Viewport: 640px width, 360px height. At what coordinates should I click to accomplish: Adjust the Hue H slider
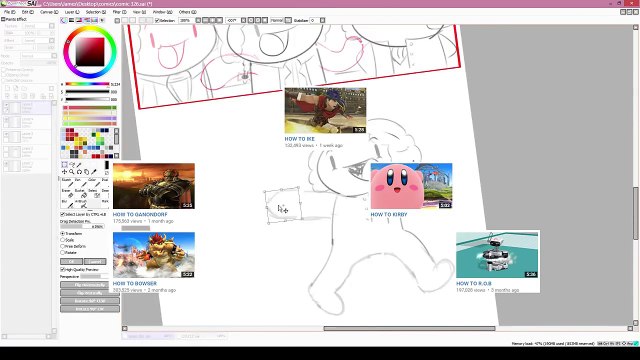pyautogui.click(x=87, y=84)
